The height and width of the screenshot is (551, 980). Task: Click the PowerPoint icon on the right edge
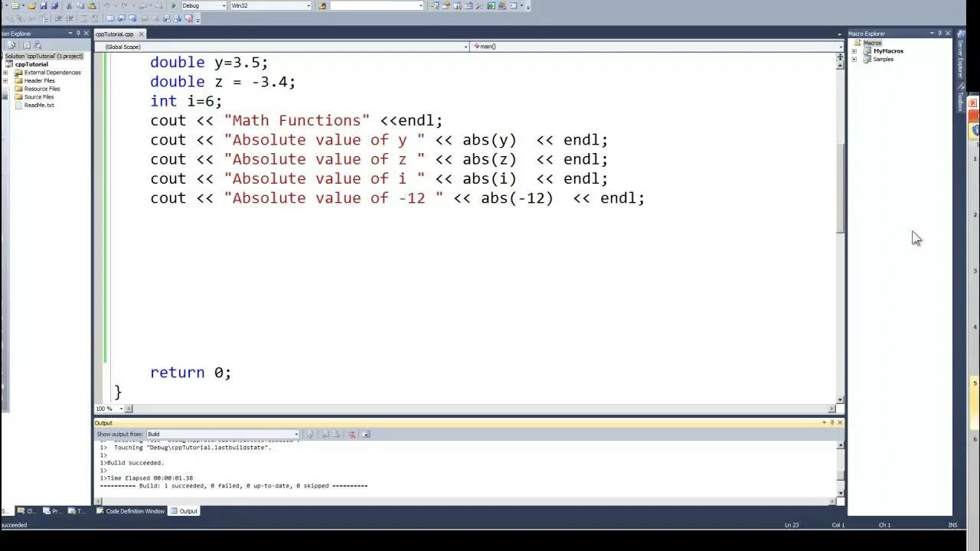[x=973, y=103]
